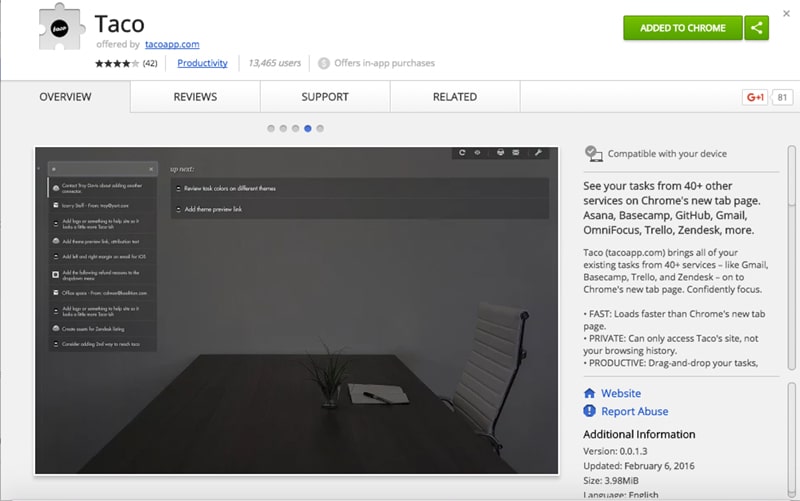Click the wrench settings icon in preview
The width and height of the screenshot is (800, 501).
click(x=537, y=153)
